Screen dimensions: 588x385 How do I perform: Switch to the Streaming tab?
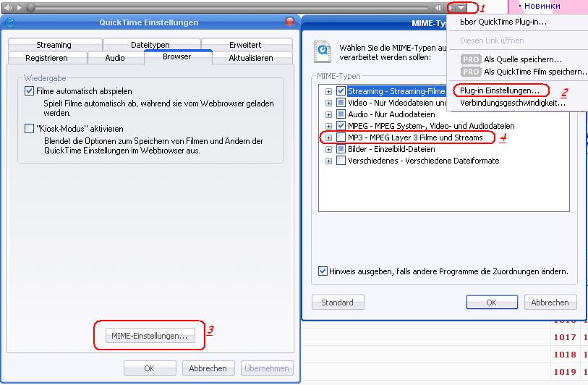[x=54, y=45]
